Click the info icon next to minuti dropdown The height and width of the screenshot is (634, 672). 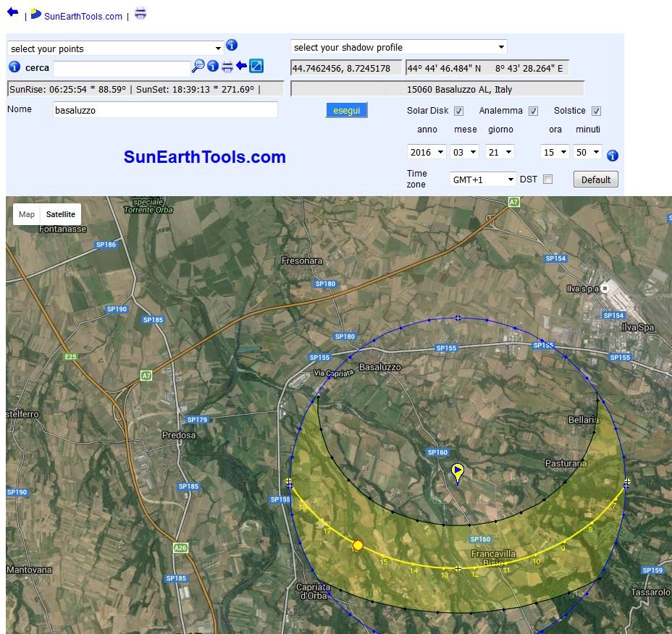613,156
